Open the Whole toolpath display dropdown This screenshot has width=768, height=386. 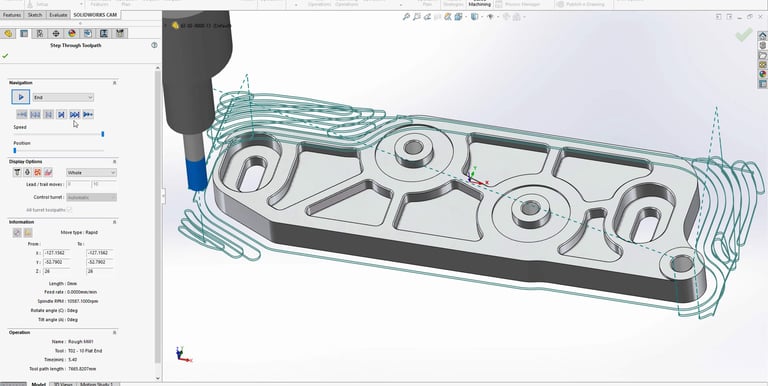coord(91,172)
